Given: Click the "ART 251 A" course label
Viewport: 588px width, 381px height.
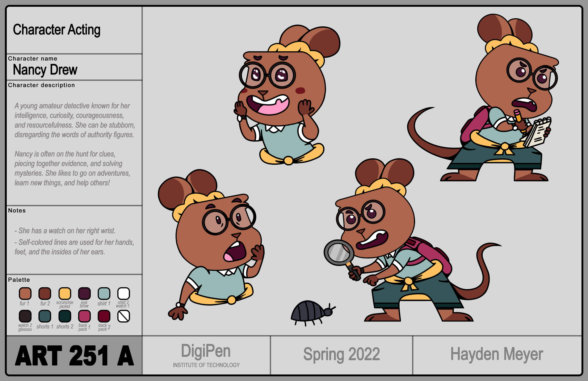Looking at the screenshot, I should [x=74, y=356].
